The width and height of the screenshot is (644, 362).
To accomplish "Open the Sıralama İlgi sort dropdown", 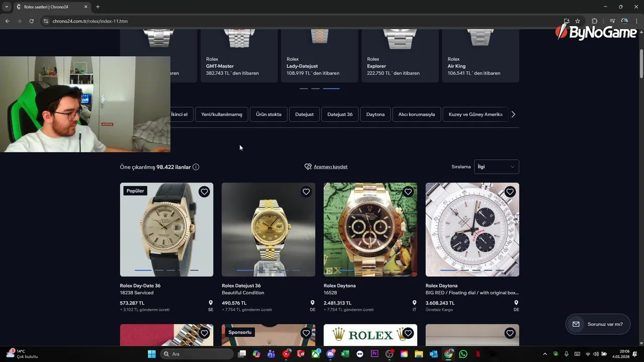I will pos(497,167).
